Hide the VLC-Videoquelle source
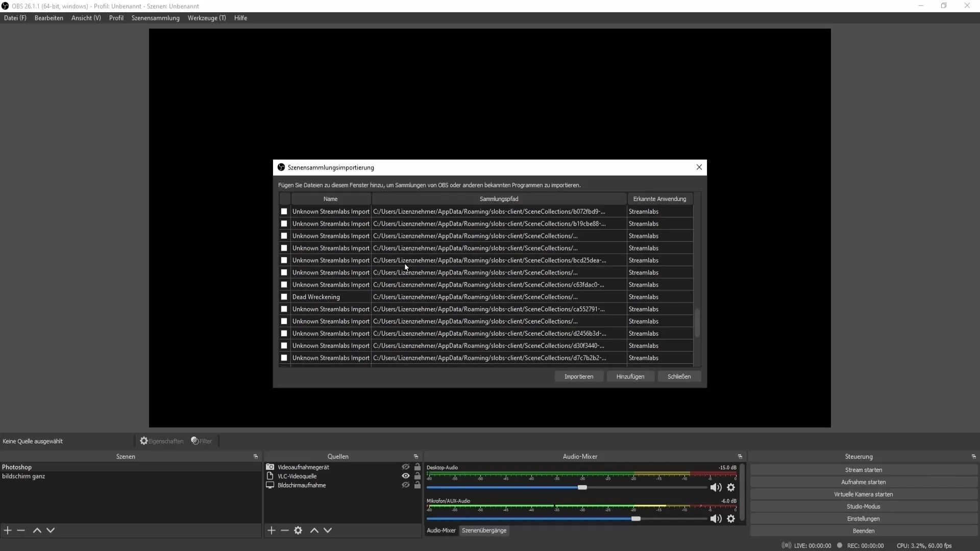Viewport: 980px width, 551px height. pyautogui.click(x=406, y=476)
